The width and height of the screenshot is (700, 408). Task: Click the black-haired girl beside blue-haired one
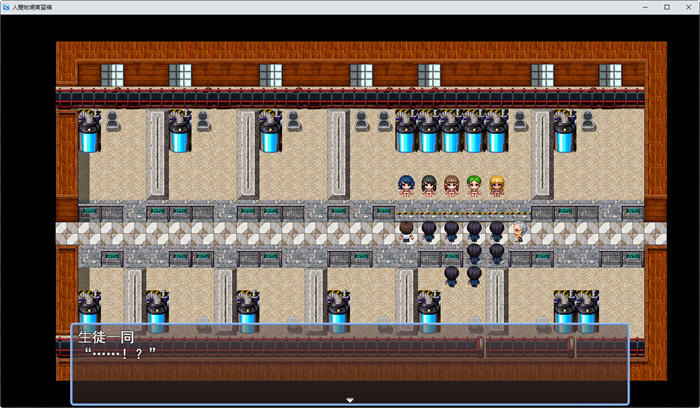tap(429, 186)
